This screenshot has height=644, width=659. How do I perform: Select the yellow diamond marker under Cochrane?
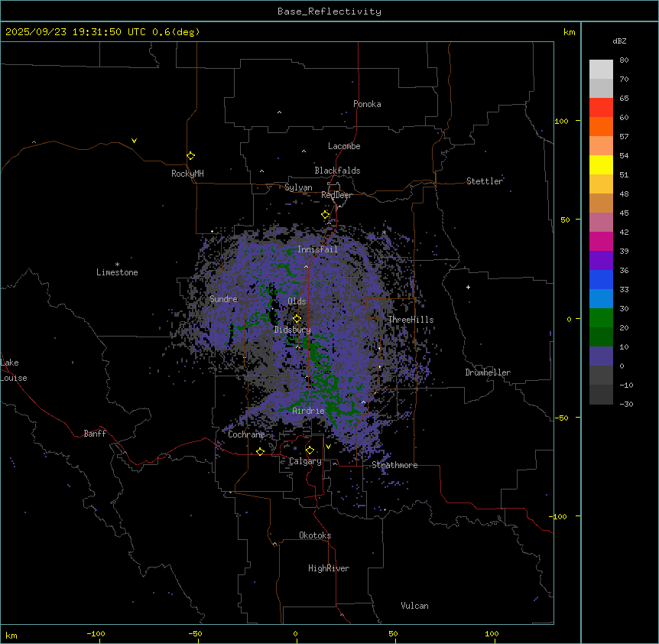coord(260,451)
